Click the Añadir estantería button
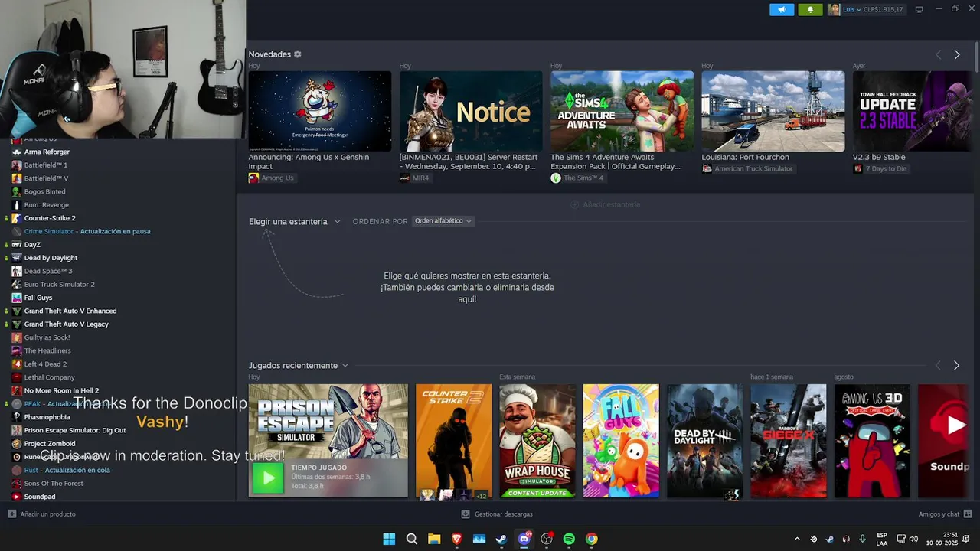Image resolution: width=980 pixels, height=551 pixels. click(606, 204)
